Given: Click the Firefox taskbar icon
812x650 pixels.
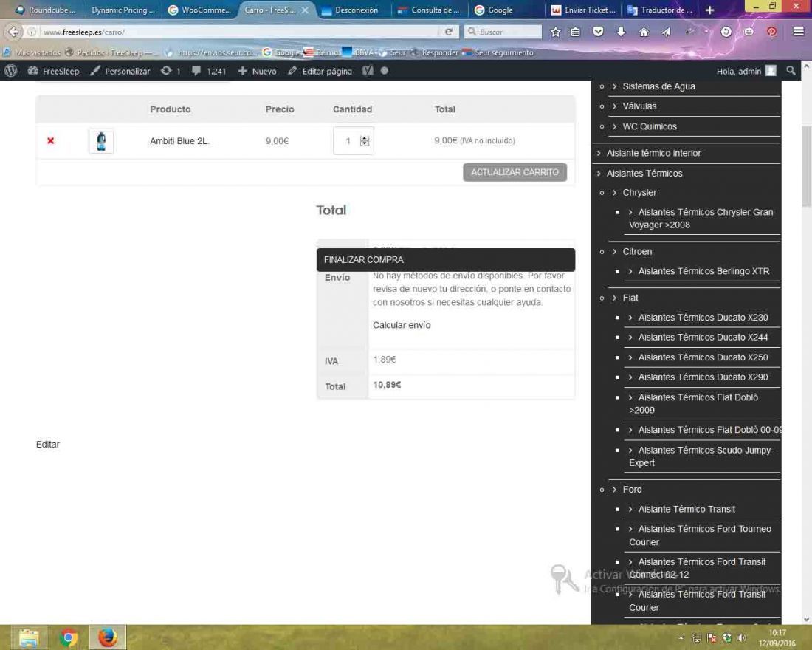Looking at the screenshot, I should pos(108,637).
